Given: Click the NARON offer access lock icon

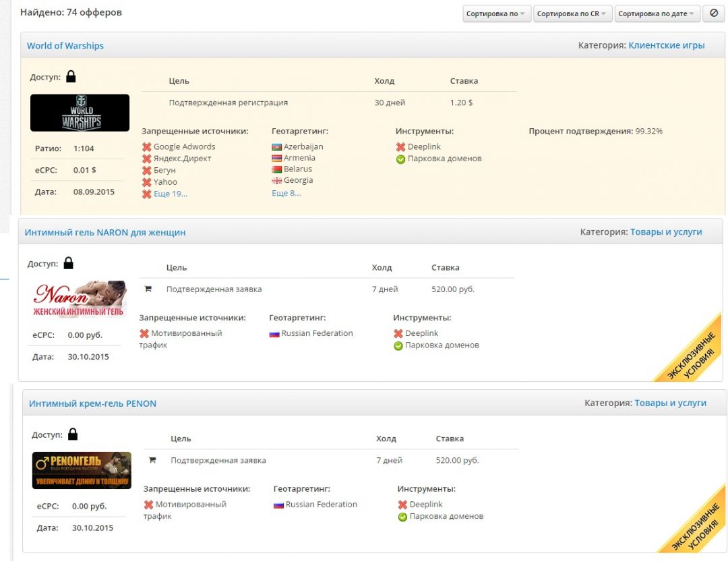Looking at the screenshot, I should (x=68, y=263).
